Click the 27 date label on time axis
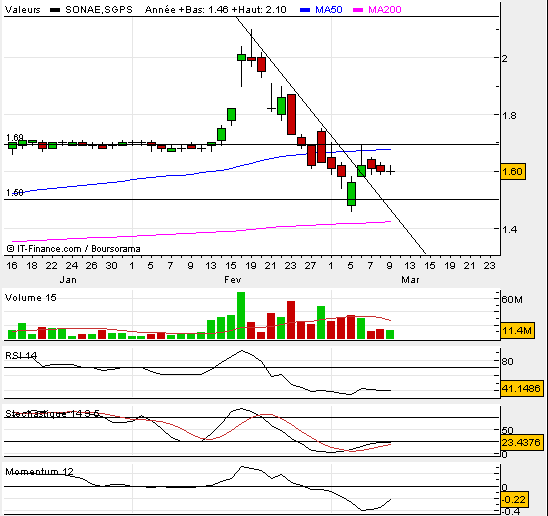Image resolution: width=548 pixels, height=516 pixels. (310, 266)
